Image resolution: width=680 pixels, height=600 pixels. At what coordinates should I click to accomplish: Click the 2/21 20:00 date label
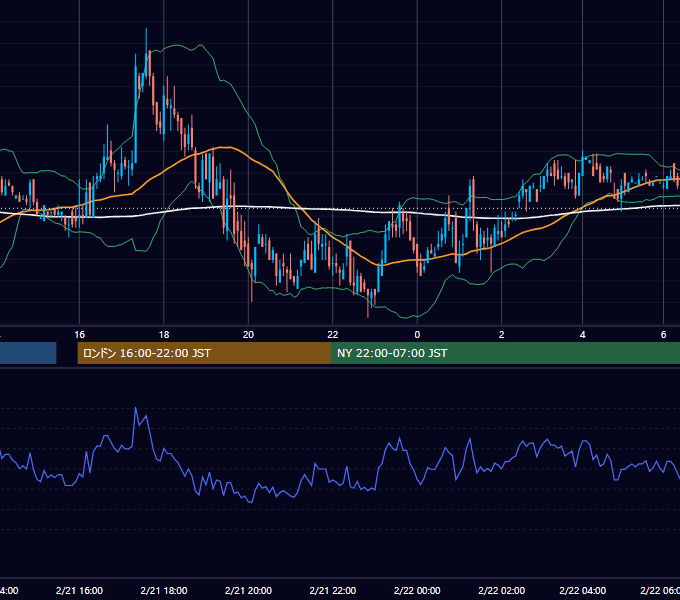(248, 591)
